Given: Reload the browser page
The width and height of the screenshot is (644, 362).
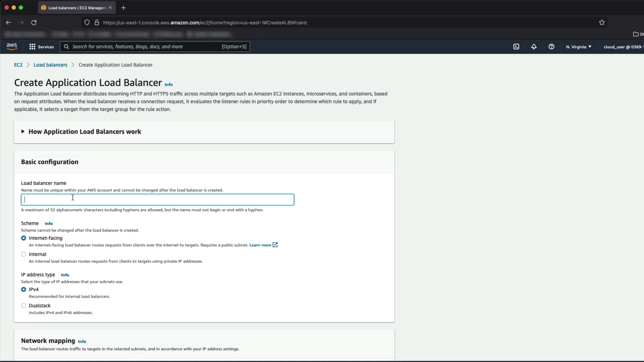Looking at the screenshot, I should coord(34,22).
